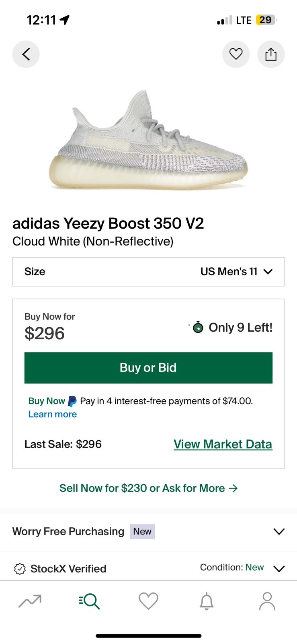Tap the StockX Verified badge icon
This screenshot has height=644, width=297.
click(x=20, y=569)
